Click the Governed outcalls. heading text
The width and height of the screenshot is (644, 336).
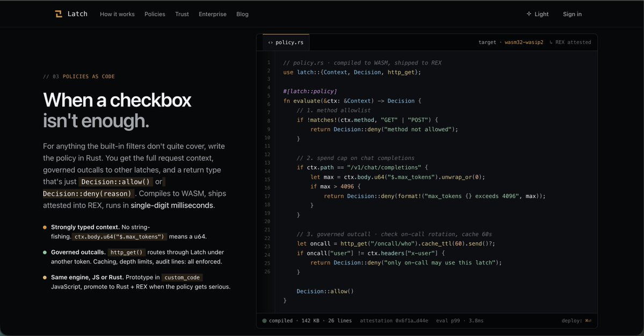tap(78, 252)
